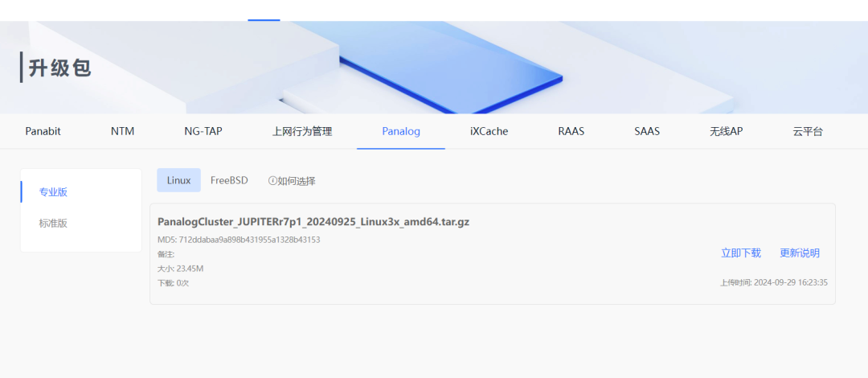This screenshot has width=868, height=378.
Task: Click the info icon beside 如何选择
Action: point(272,181)
